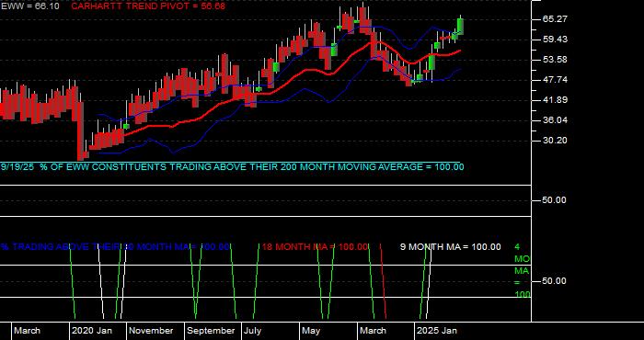Select the July timeline marker
This screenshot has height=340, width=644.
(252, 331)
